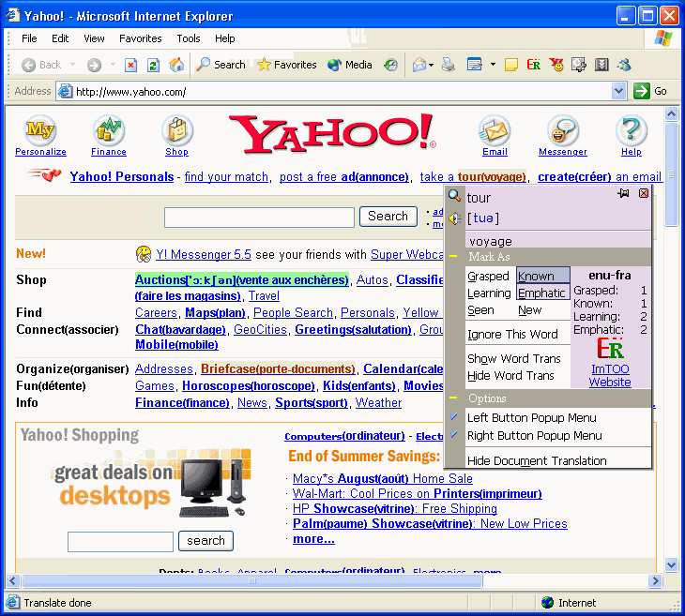The image size is (685, 616).
Task: Play pronunciation via speaker icon
Action: [455, 218]
